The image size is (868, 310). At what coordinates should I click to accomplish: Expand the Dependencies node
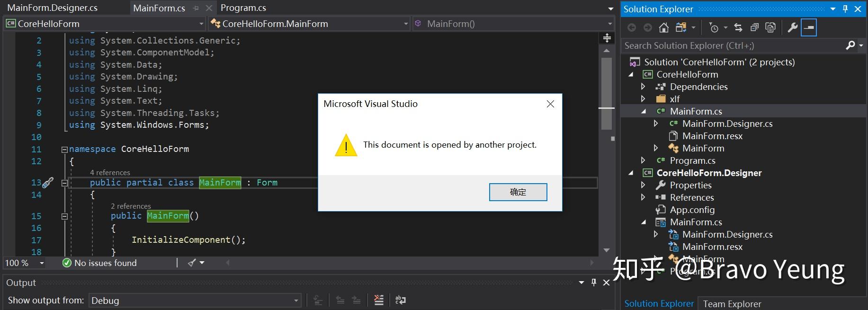[643, 87]
